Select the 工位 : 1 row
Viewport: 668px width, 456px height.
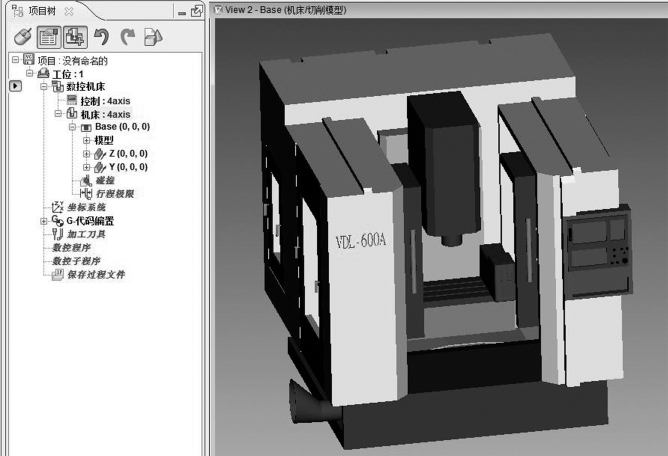(x=68, y=74)
